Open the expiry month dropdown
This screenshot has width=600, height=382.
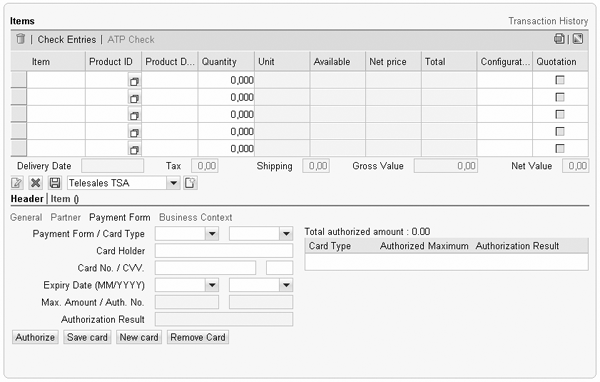click(x=212, y=285)
